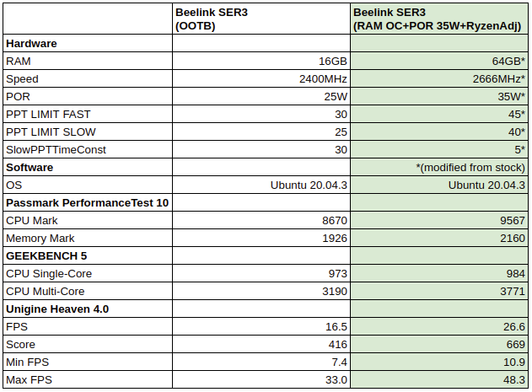This screenshot has height=392, width=532.
Task: Select the '2160' cell
Action: coord(439,238)
